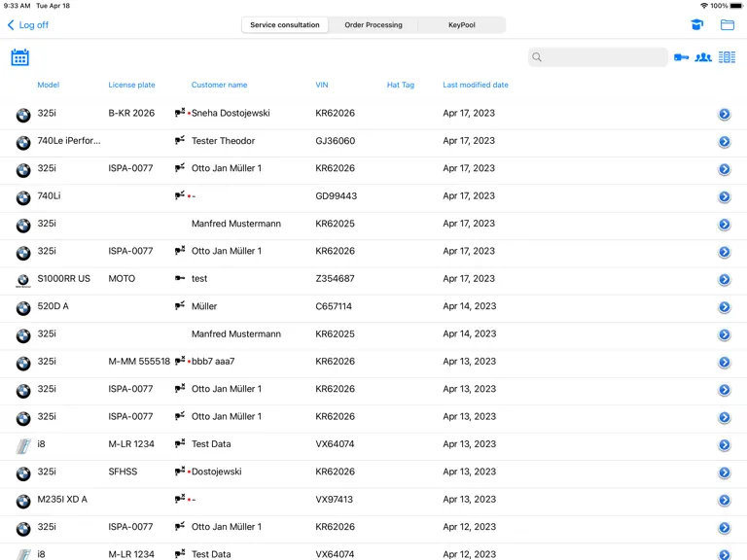Sort by Model column header
This screenshot has height=560, width=747.
click(48, 85)
